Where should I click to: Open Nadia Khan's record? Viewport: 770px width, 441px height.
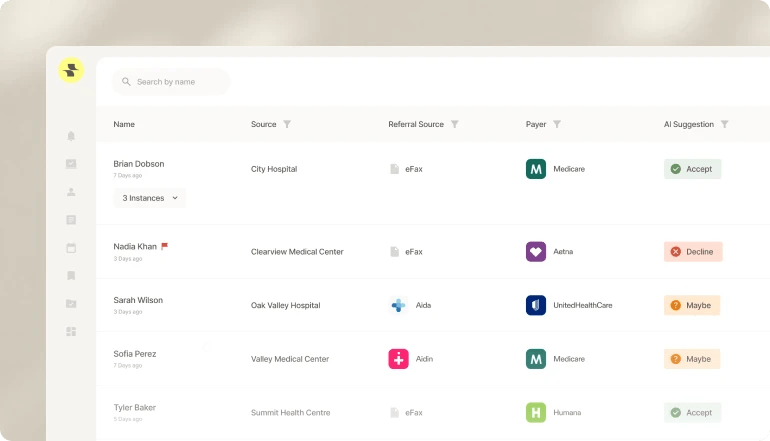135,247
